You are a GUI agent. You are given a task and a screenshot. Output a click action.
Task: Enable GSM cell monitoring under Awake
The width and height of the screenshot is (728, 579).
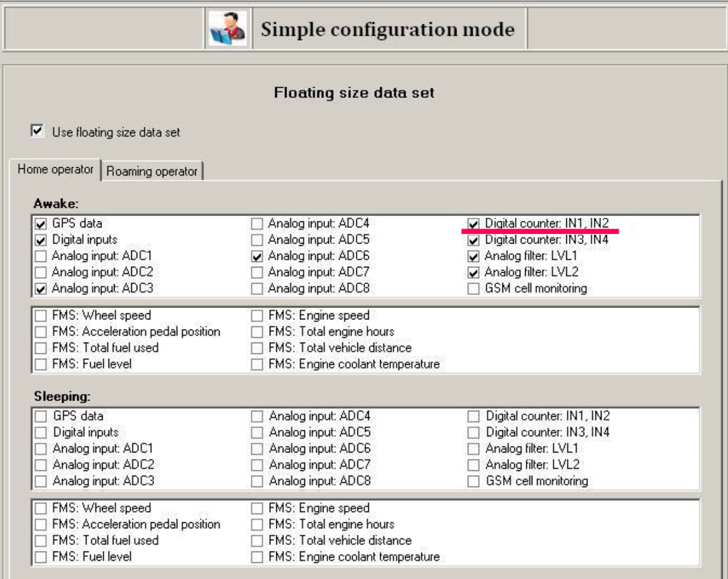coord(473,289)
